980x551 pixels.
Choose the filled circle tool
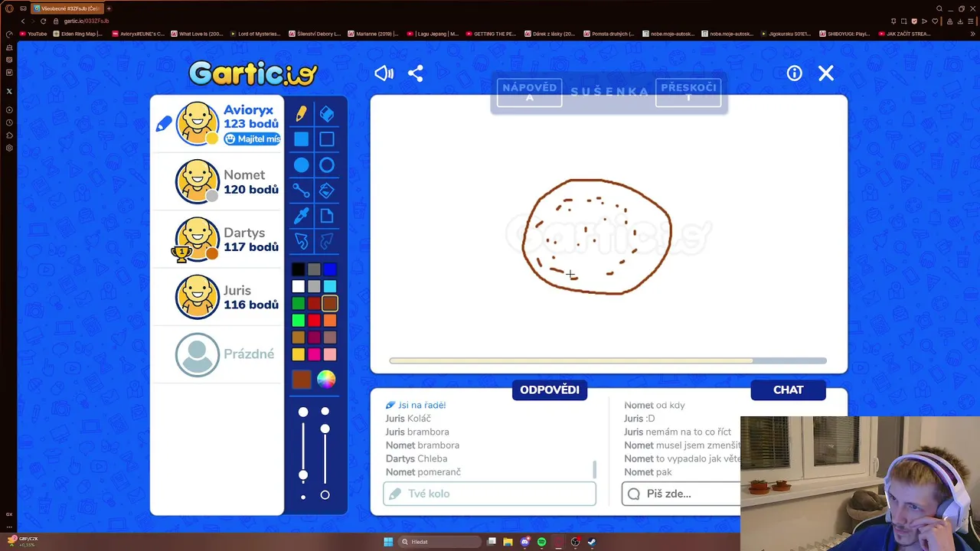[301, 165]
